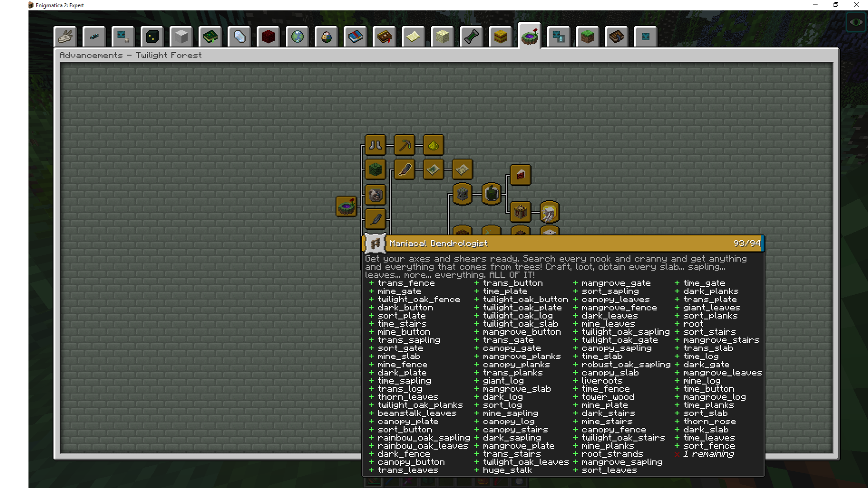Viewport: 868px width, 488px height.
Task: Click the dark green potion flask advancement
Action: (x=491, y=194)
